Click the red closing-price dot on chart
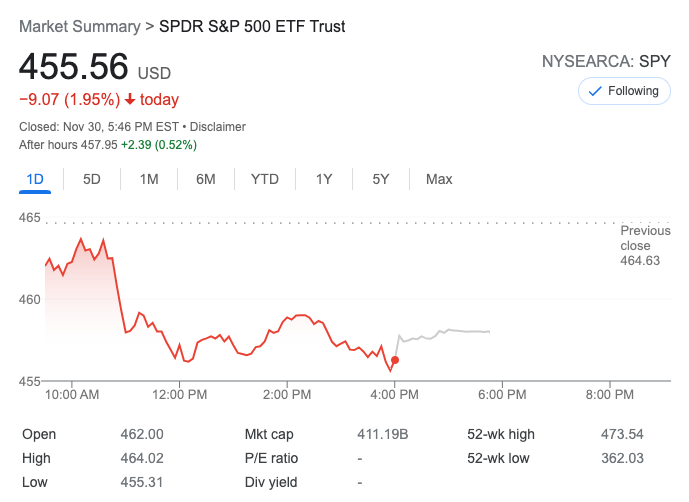Screen dimensions: 689x502 396,360
